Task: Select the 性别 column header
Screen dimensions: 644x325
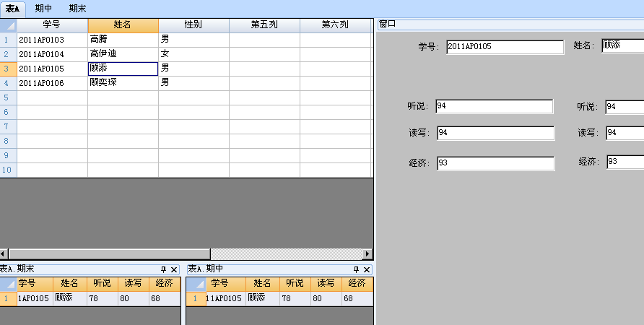Action: tap(193, 25)
